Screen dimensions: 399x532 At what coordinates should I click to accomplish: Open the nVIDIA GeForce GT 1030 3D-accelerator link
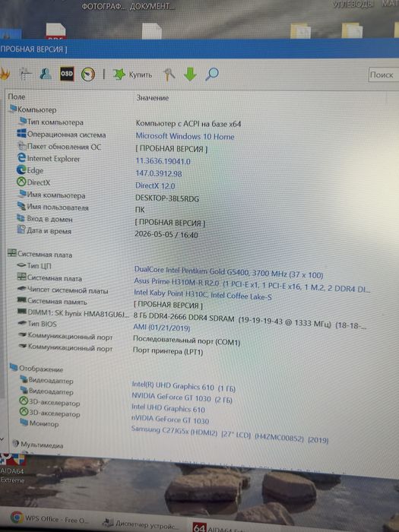(170, 420)
